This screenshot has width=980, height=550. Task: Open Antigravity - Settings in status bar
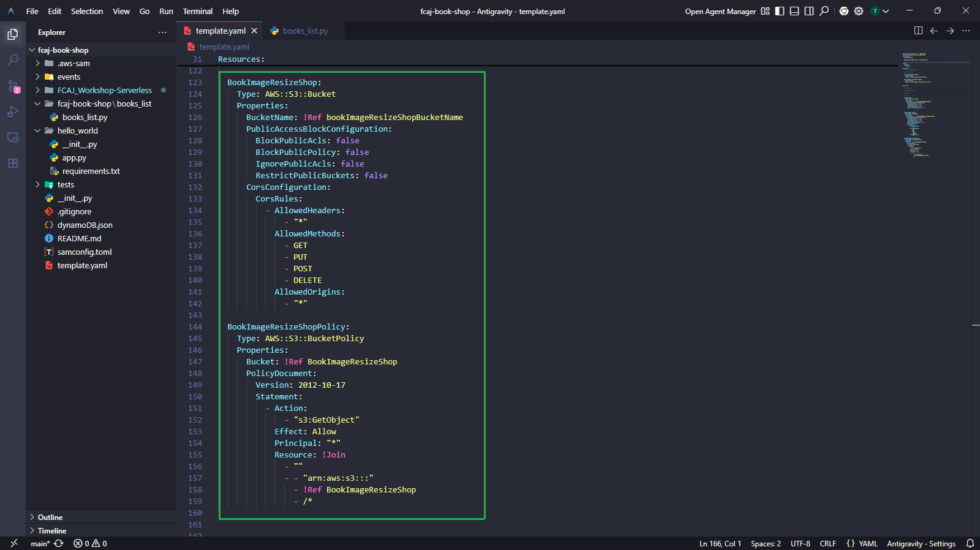[921, 543]
